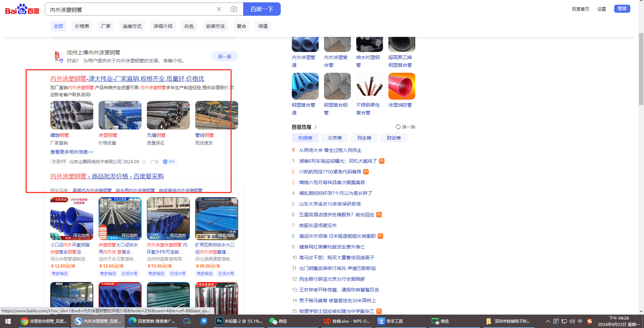Select the 连接方式 filter tab
The width and height of the screenshot is (644, 328).
pyautogui.click(x=132, y=26)
